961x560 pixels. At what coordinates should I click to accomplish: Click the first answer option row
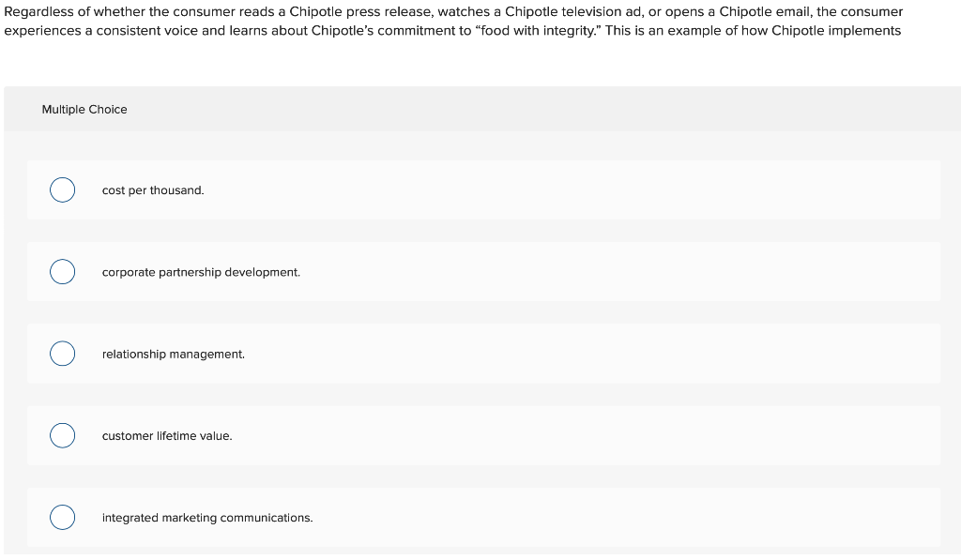[x=484, y=189]
